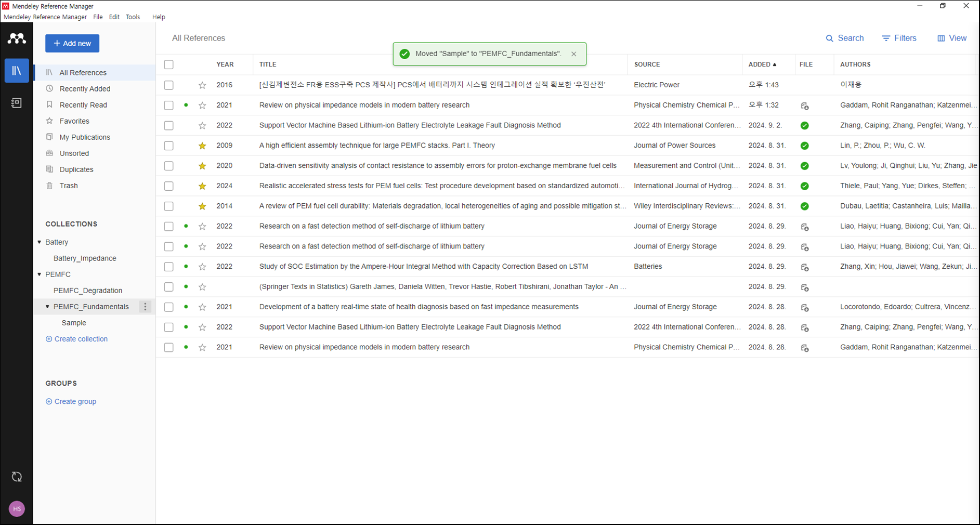Open file icon for Dubau, Laetitia row
The height and width of the screenshot is (525, 980).
click(804, 206)
